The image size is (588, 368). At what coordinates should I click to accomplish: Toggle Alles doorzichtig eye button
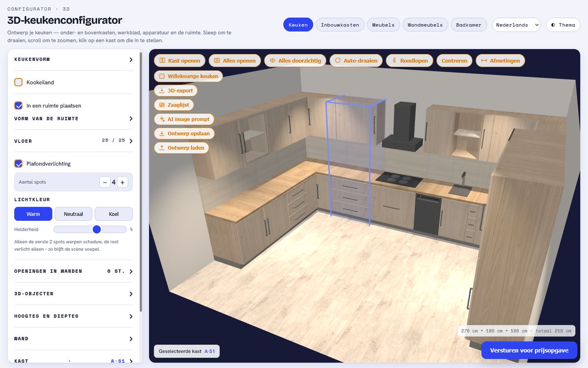tap(295, 60)
